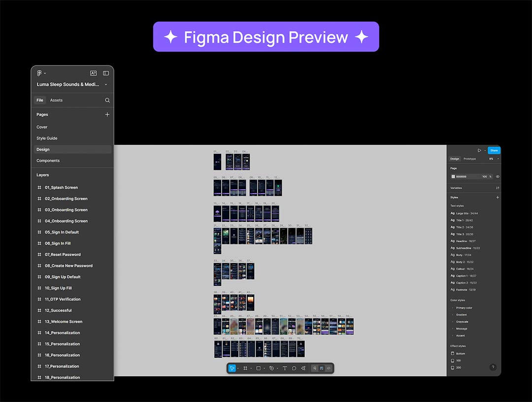This screenshot has height=402, width=532.
Task: Click the blue Share button
Action: pos(494,150)
